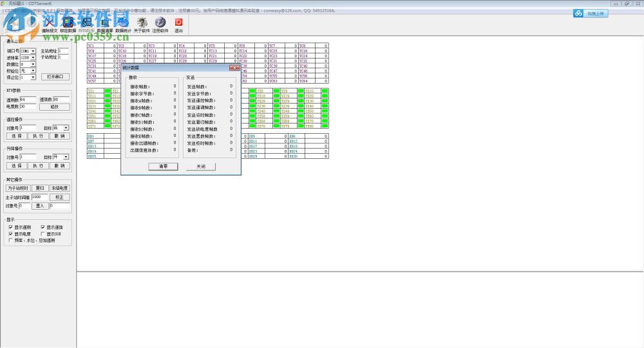Click 关闭 in the 统计数据 dialog
Image resolution: width=644 pixels, height=348 pixels.
point(200,166)
